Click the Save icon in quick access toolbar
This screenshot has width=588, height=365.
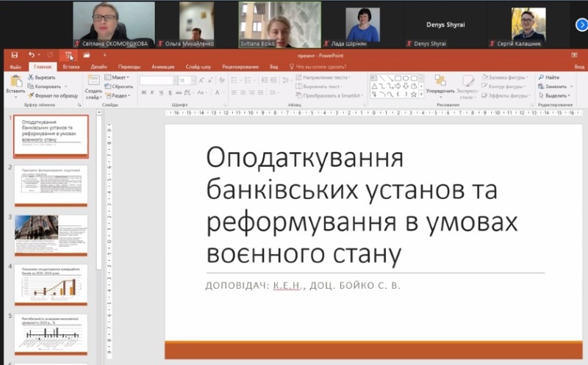15,55
